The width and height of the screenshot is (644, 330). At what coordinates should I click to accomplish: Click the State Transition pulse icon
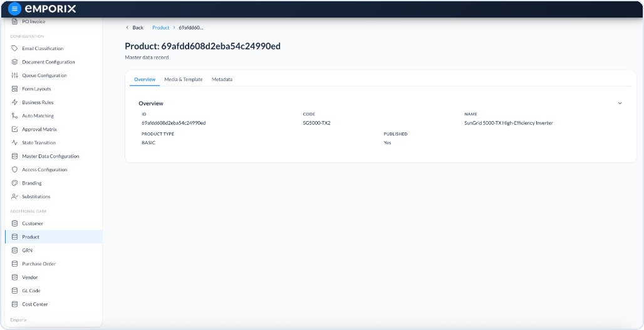[x=15, y=143]
